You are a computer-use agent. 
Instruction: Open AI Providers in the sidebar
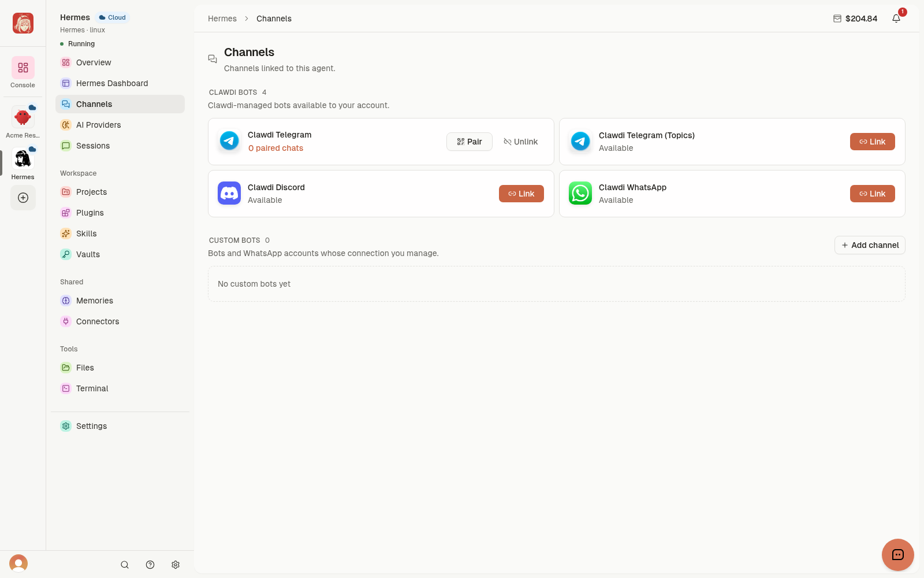(120, 125)
